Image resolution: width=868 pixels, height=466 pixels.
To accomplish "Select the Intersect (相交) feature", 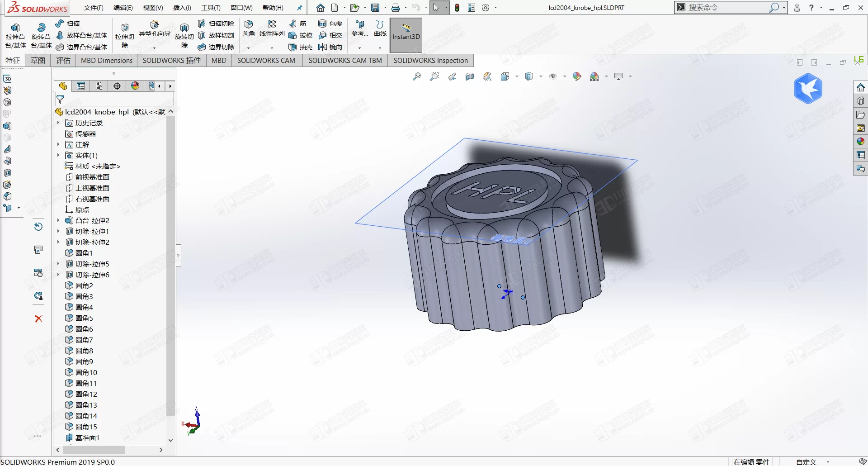I will [x=330, y=35].
